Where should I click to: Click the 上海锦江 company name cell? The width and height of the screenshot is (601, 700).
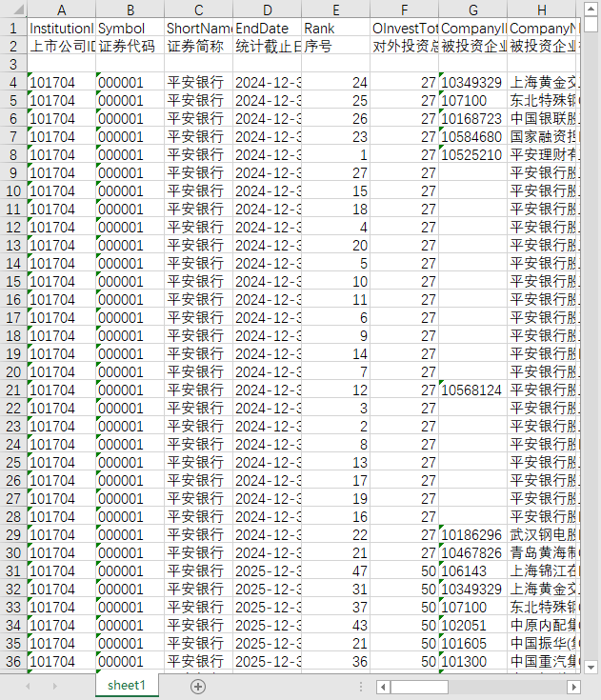544,571
